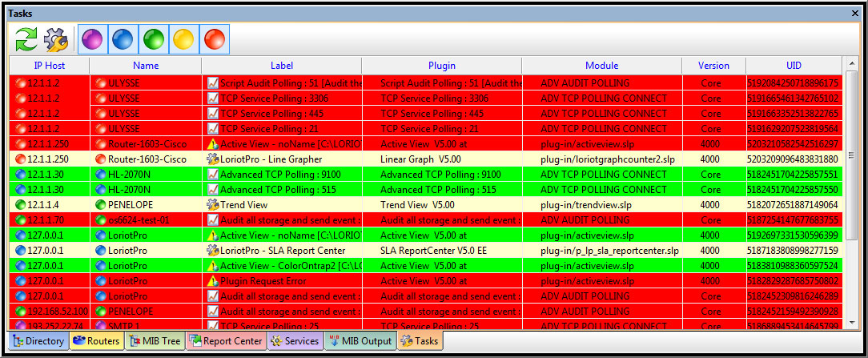Sort by the Version column header
The image size is (868, 358).
[x=713, y=66]
